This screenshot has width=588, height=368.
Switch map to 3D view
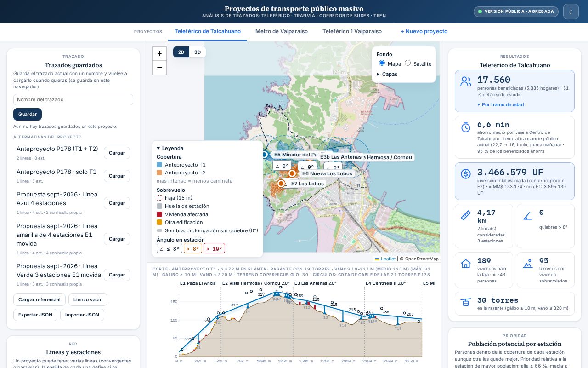[198, 52]
